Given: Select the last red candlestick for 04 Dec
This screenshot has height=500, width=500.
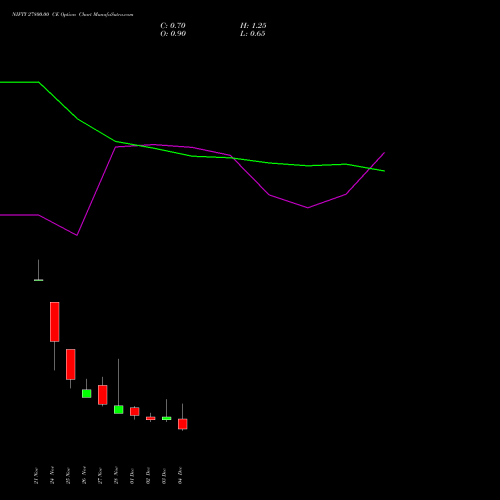Looking at the screenshot, I should coord(183,424).
